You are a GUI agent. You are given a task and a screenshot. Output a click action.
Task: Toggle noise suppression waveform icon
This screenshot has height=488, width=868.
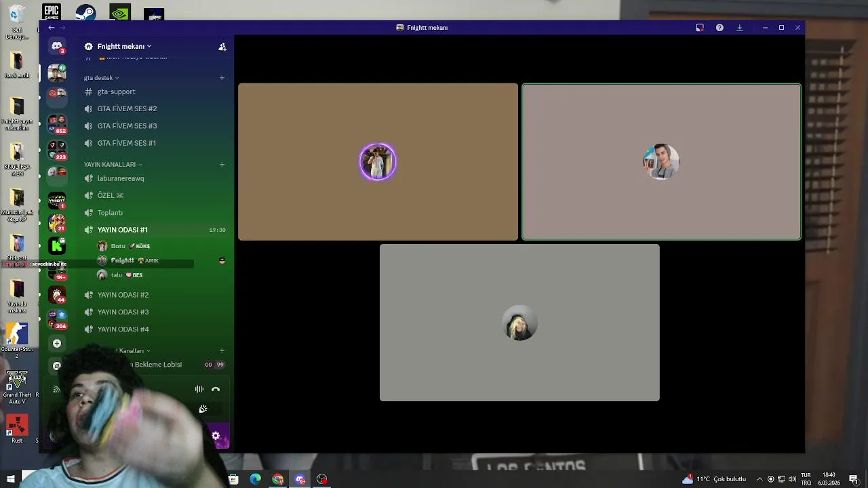[x=199, y=389]
